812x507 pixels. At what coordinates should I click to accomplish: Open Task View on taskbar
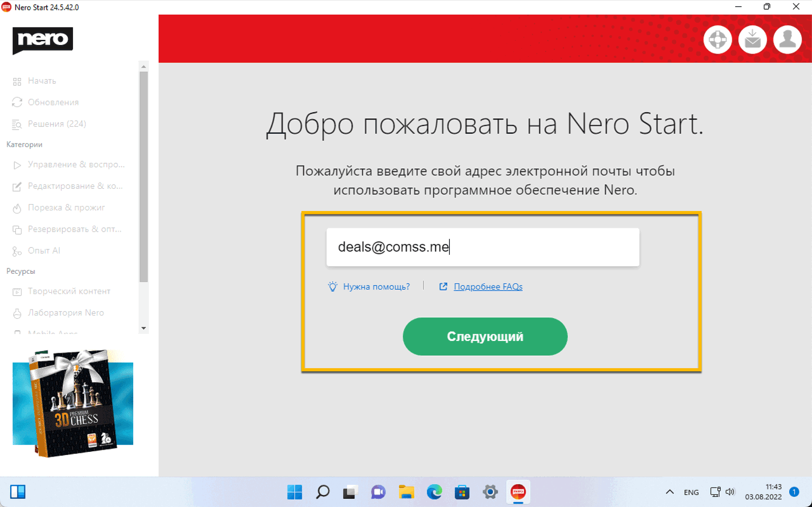[350, 492]
